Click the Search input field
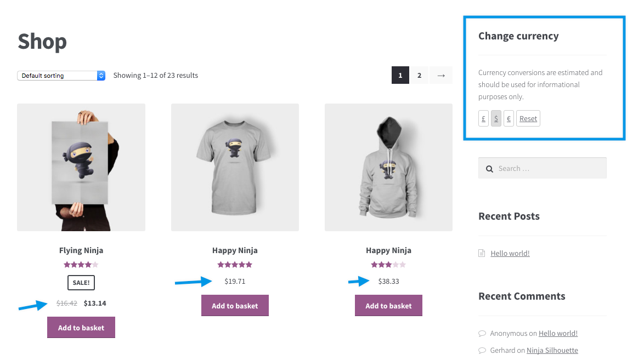 click(549, 169)
